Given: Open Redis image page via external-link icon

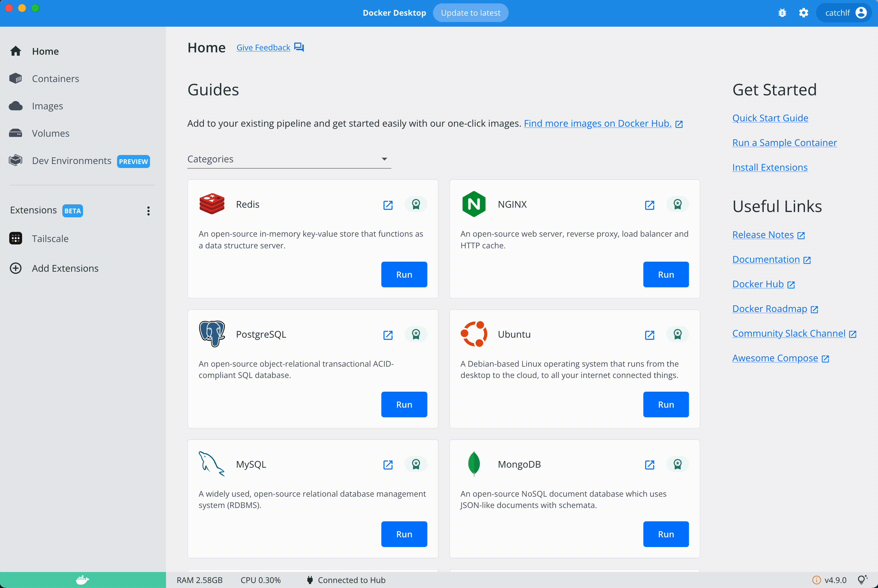Looking at the screenshot, I should click(x=388, y=205).
